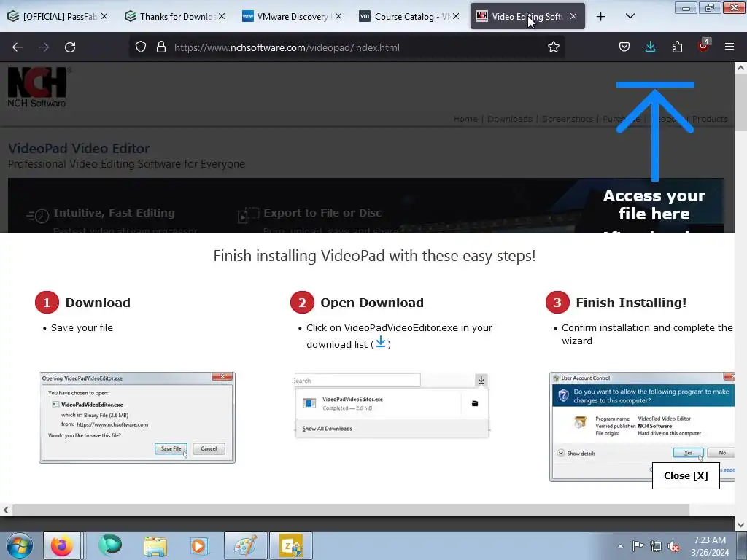Open the Screenshots navigation link
The width and height of the screenshot is (747, 560).
[568, 119]
